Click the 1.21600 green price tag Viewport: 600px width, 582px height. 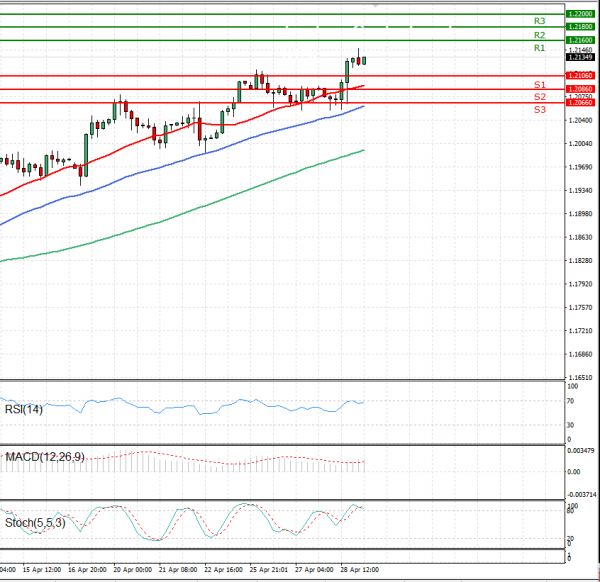pyautogui.click(x=579, y=39)
